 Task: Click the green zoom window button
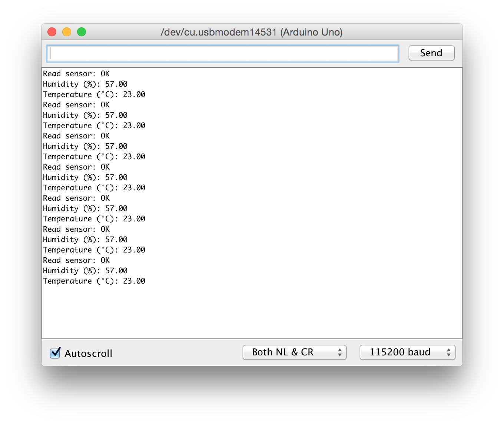(82, 32)
